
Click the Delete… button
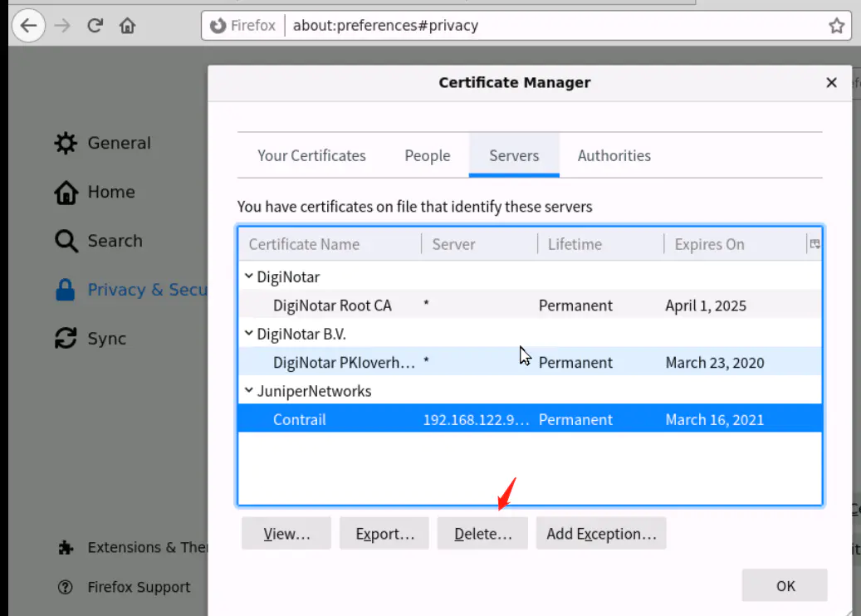click(x=482, y=533)
